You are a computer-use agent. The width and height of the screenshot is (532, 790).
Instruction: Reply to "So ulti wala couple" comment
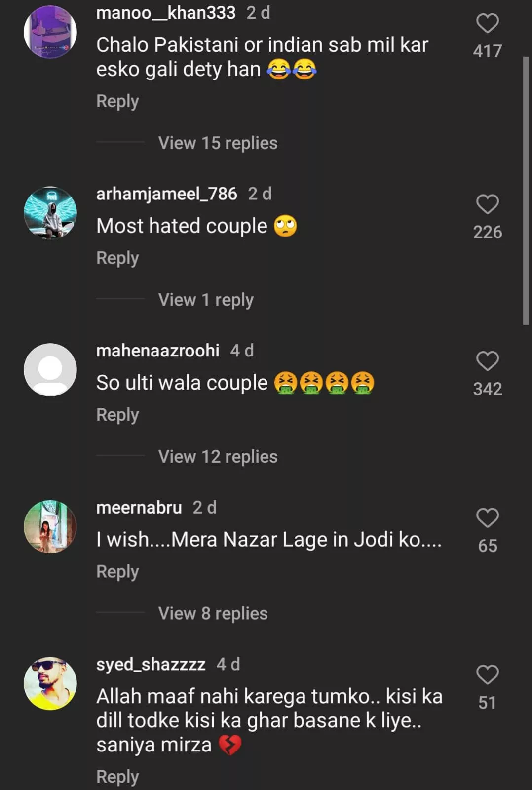tap(117, 415)
